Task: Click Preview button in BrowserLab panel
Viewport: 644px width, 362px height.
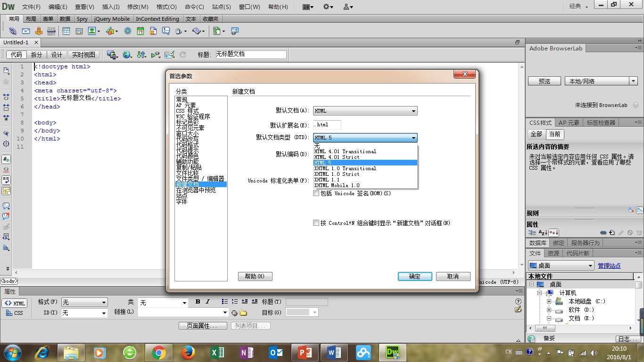Action: pos(545,81)
